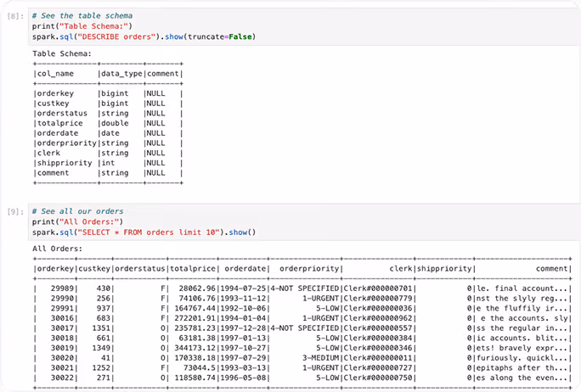Image resolution: width=581 pixels, height=392 pixels.
Task: Click customer key 1351
Action: (x=102, y=328)
